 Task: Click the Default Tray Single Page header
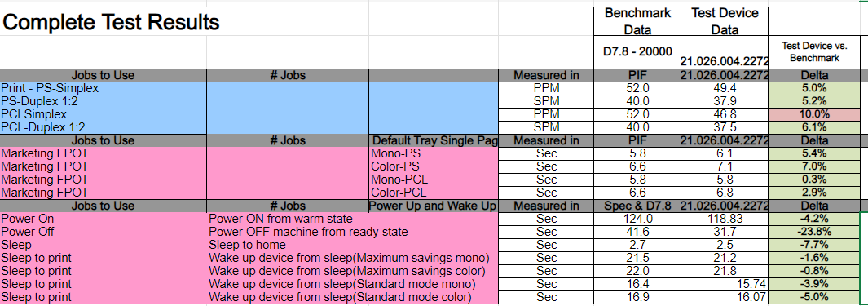click(x=434, y=140)
